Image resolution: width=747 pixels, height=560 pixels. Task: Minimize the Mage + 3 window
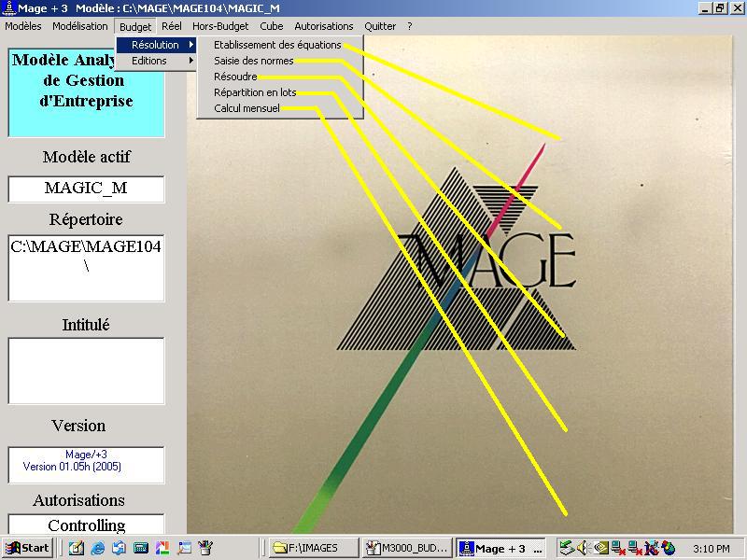[705, 8]
